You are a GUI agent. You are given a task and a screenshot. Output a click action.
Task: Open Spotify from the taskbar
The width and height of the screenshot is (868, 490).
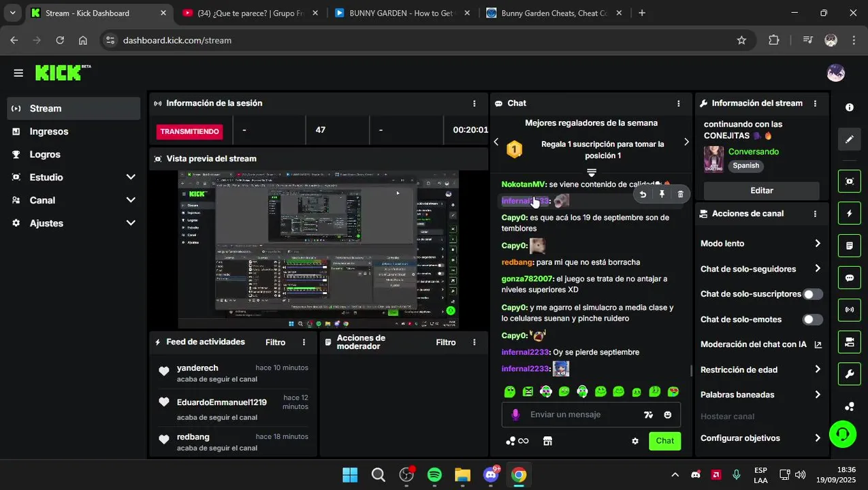pyautogui.click(x=434, y=475)
